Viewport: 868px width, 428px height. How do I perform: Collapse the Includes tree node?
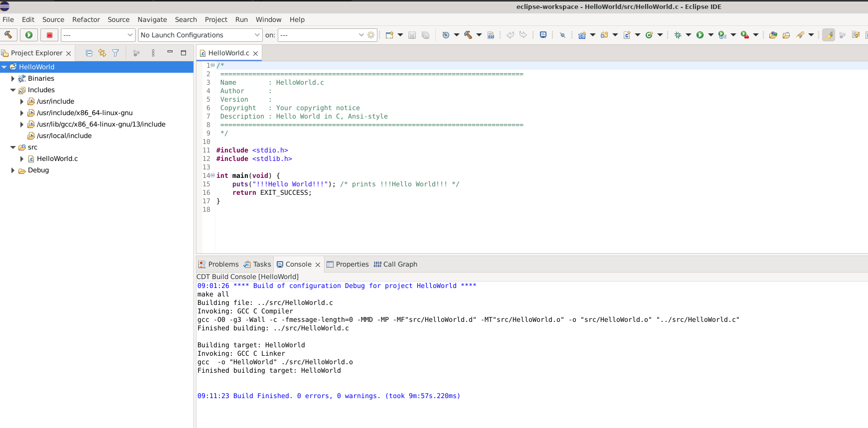point(13,90)
